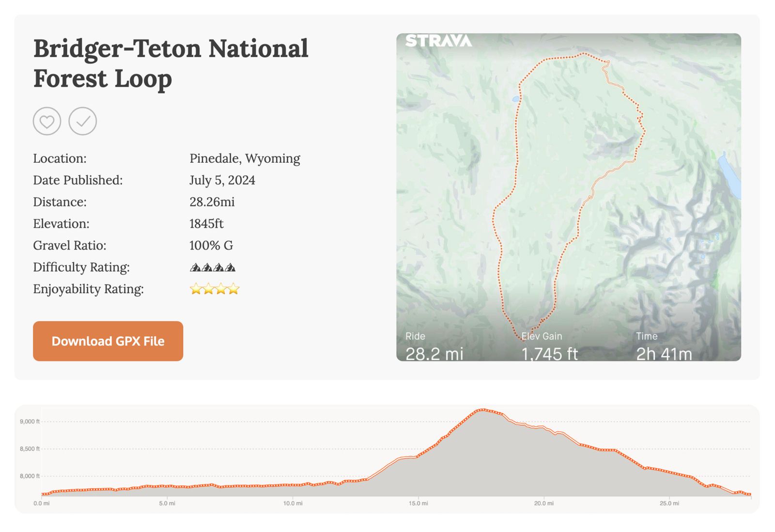This screenshot has width=775, height=532.
Task: Open the Strava route map thumbnail
Action: click(568, 194)
